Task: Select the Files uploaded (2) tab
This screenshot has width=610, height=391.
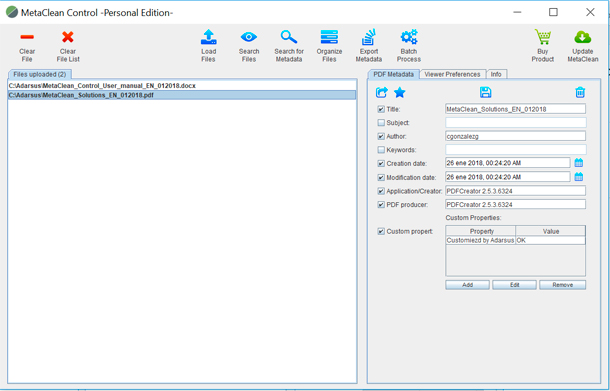Action: (x=40, y=74)
